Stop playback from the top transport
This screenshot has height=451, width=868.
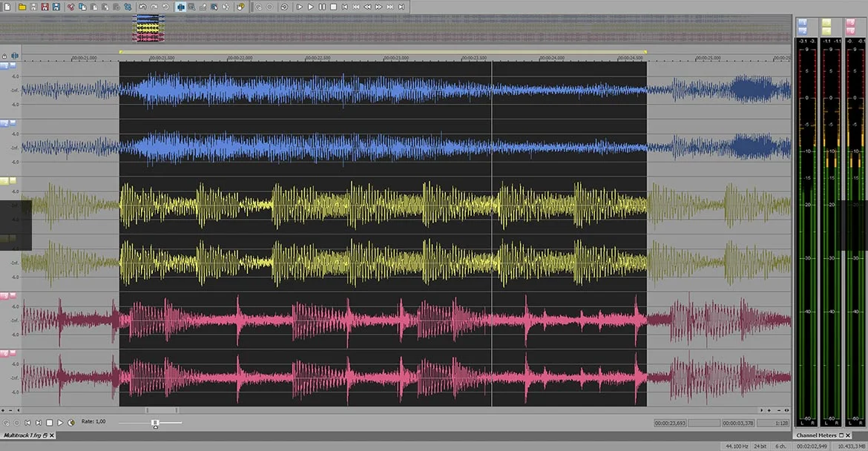pyautogui.click(x=333, y=7)
